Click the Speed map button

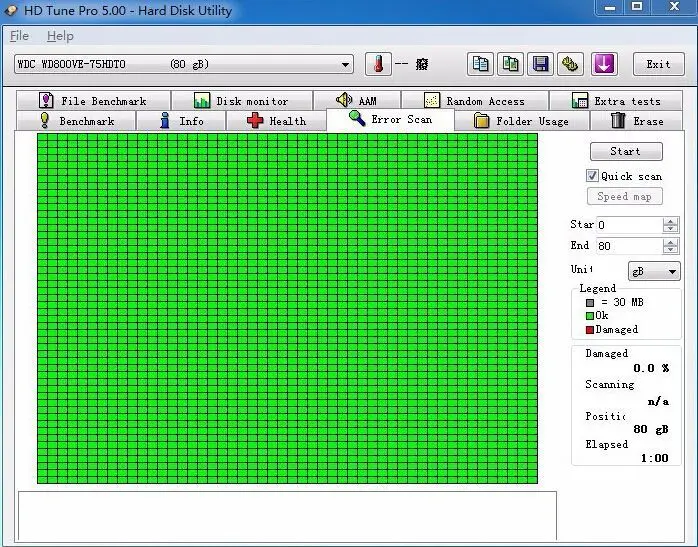point(625,196)
